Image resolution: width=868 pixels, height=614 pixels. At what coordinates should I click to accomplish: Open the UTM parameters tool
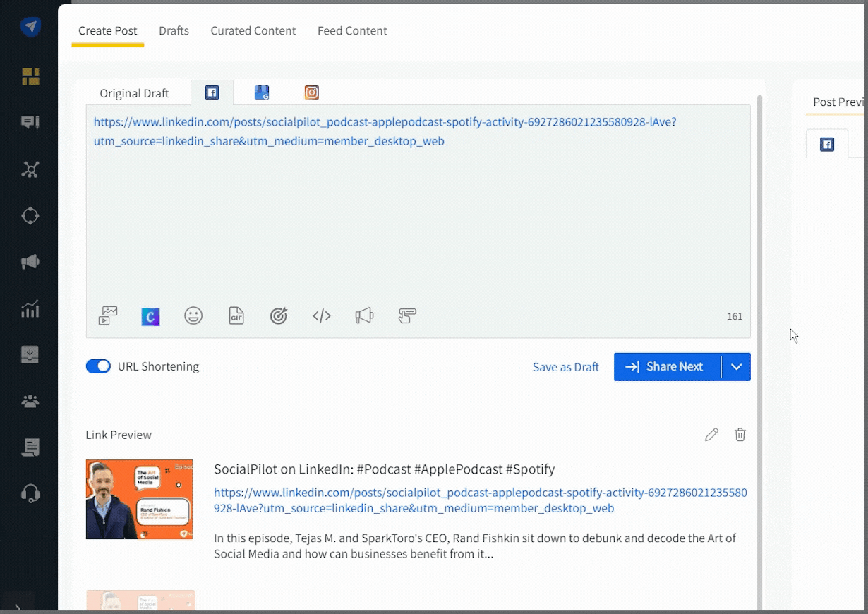(x=279, y=315)
